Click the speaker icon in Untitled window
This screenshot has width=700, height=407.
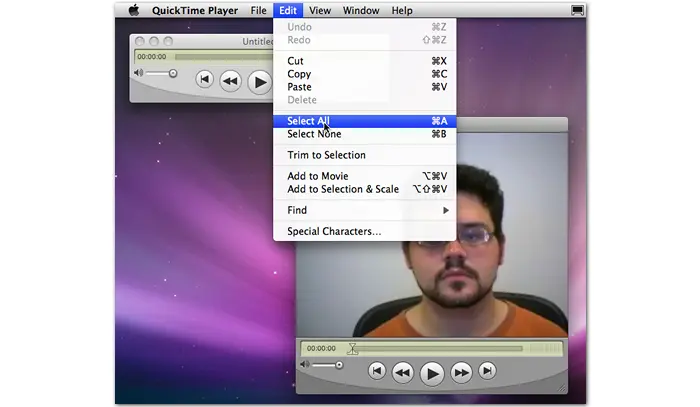(x=138, y=73)
